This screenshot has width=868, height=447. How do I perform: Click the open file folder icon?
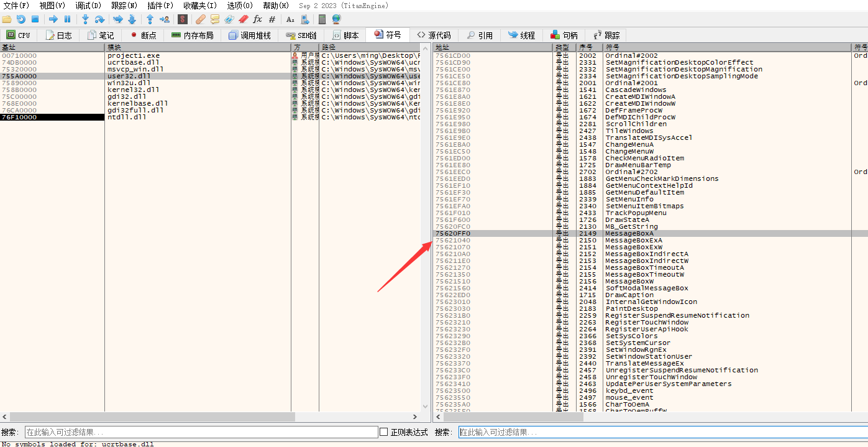[x=7, y=19]
